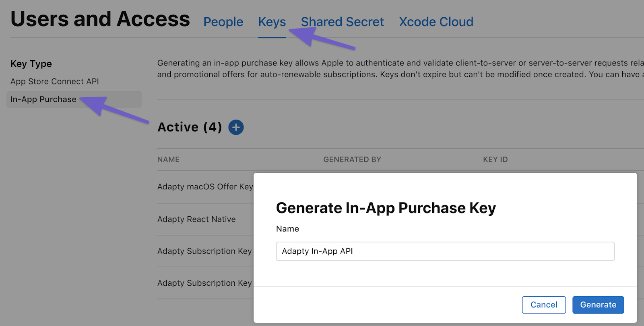This screenshot has height=326, width=644.
Task: Click the plus icon to add a key
Action: coord(236,127)
